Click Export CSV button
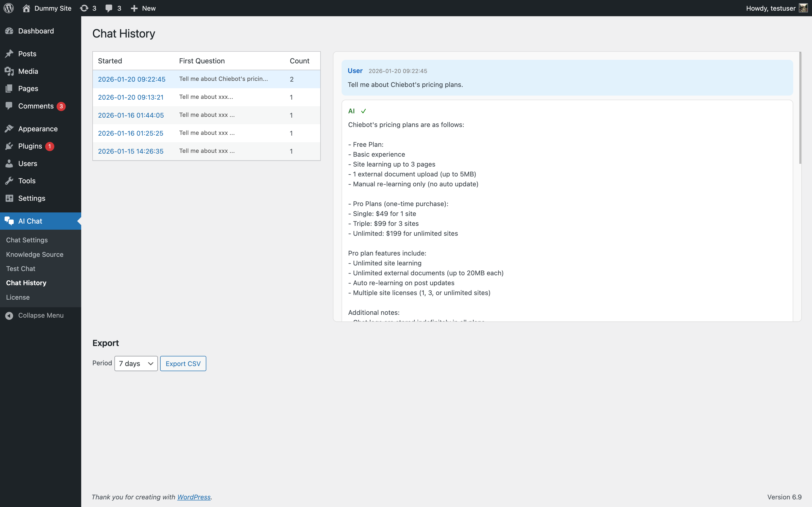This screenshot has width=812, height=507. [183, 364]
